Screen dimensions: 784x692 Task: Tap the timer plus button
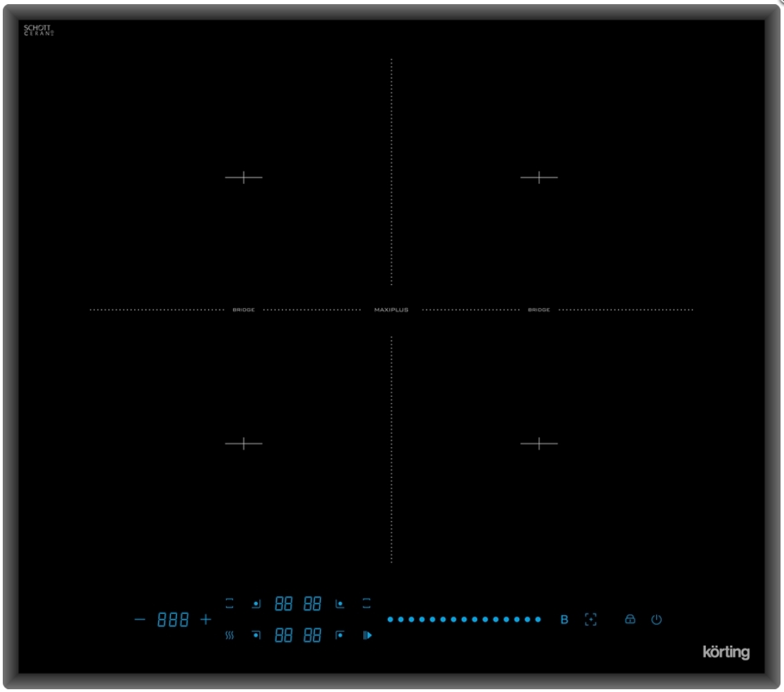tap(205, 619)
